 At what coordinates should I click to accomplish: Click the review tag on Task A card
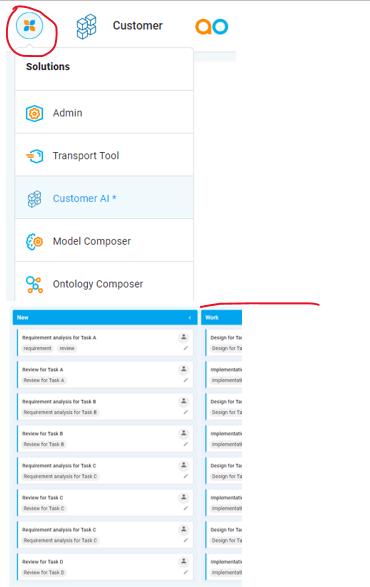coord(67,348)
